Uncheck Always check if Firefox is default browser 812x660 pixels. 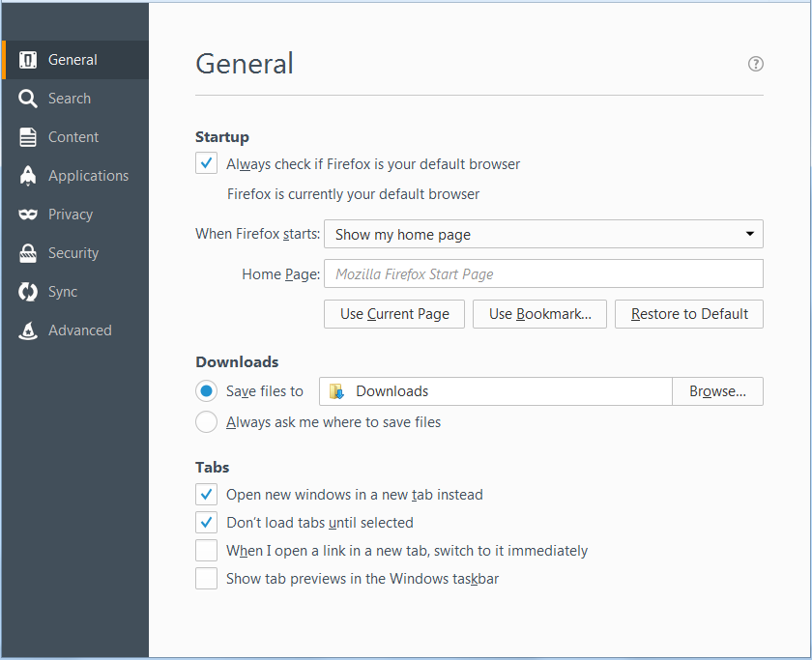coord(206,163)
